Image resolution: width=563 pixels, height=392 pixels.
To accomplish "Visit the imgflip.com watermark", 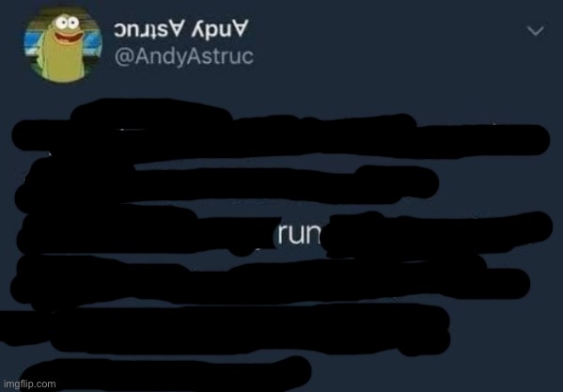I will coord(29,384).
